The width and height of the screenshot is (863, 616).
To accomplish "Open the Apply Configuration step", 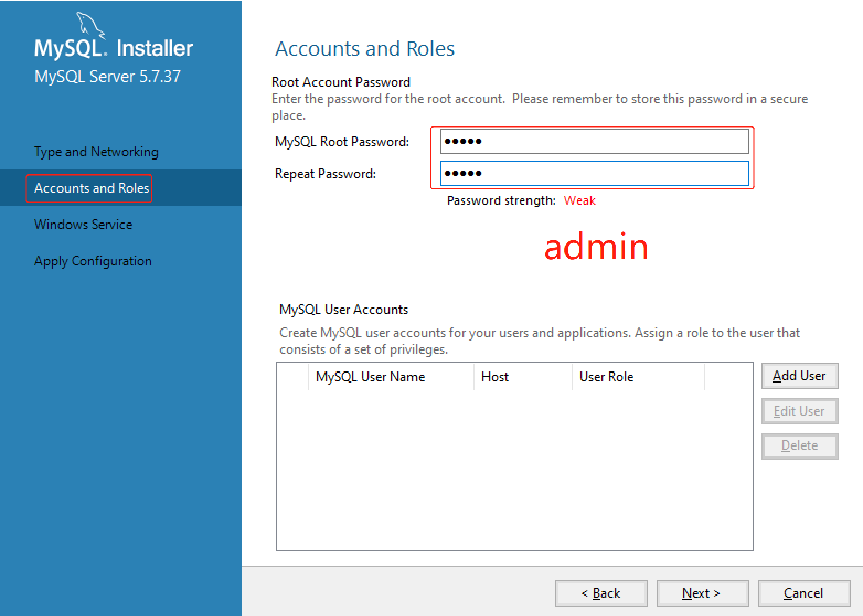I will (x=93, y=261).
